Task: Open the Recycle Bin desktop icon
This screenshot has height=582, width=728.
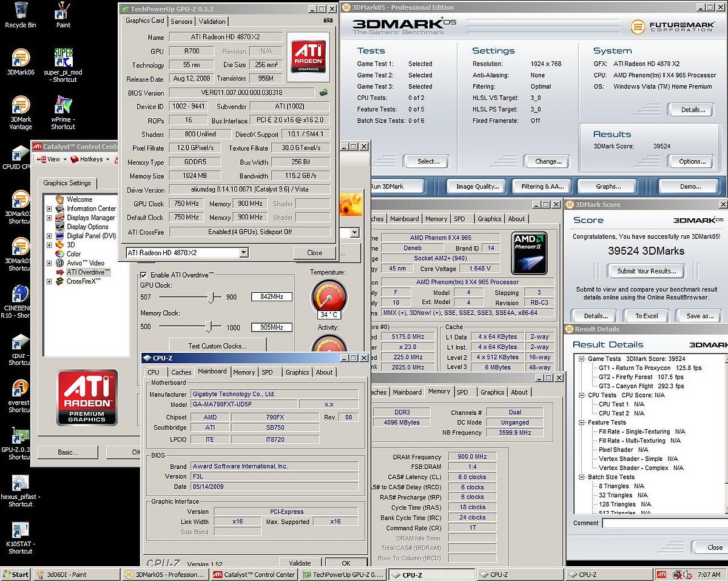Action: pyautogui.click(x=20, y=15)
